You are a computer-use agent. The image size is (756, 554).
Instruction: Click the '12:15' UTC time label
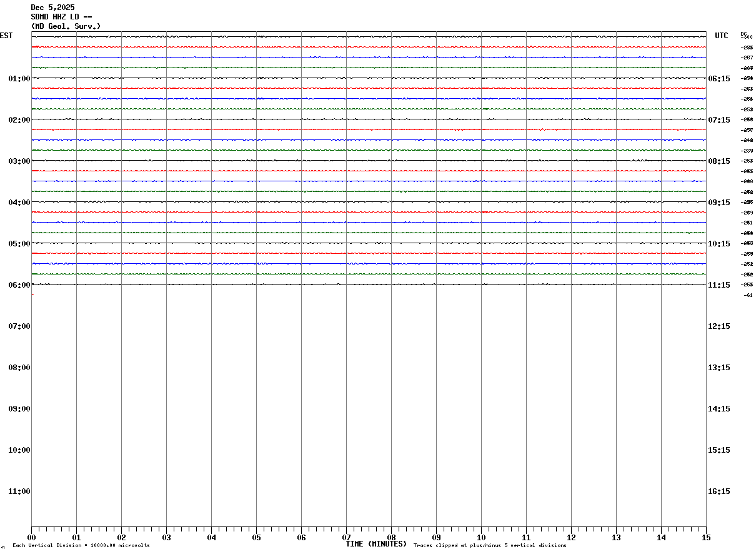(719, 326)
